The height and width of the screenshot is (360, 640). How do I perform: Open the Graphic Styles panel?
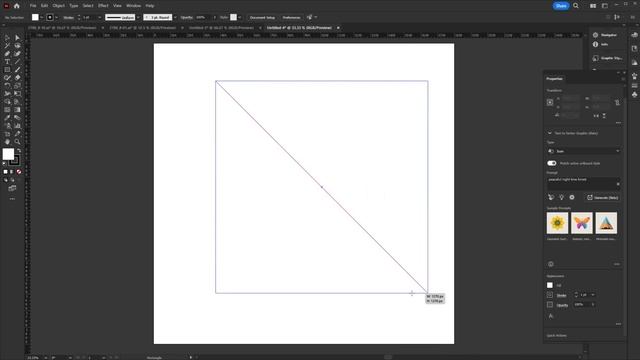click(607, 58)
